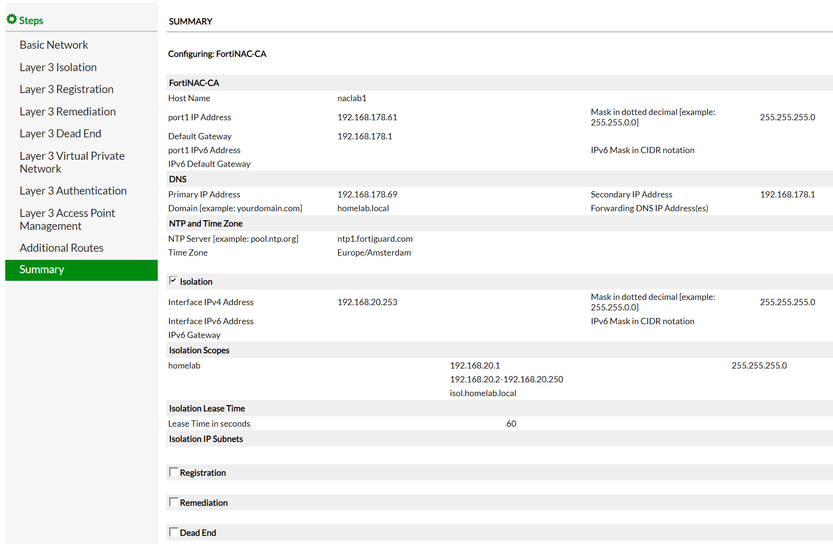833x544 pixels.
Task: Click the Steps gear icon
Action: click(x=11, y=20)
